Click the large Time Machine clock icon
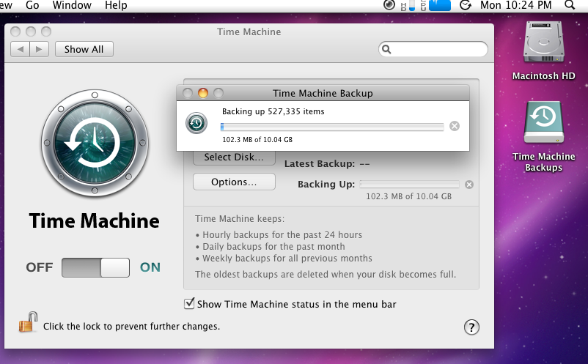 point(95,143)
